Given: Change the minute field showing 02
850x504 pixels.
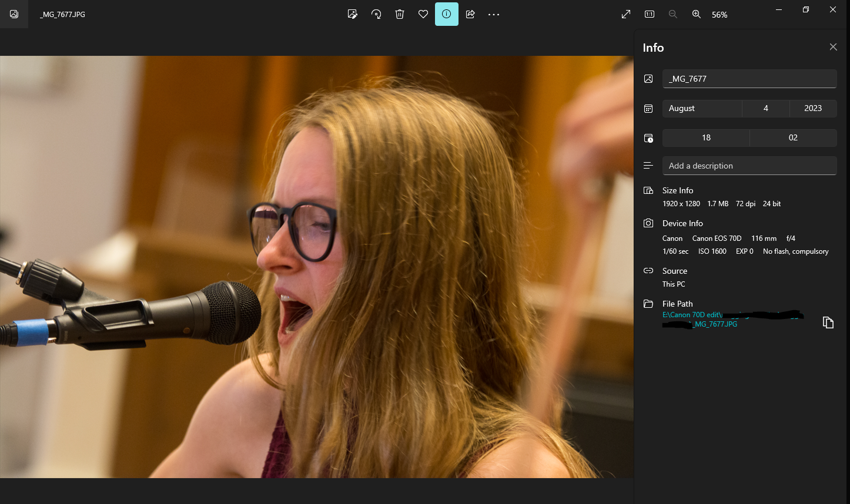Looking at the screenshot, I should 793,137.
